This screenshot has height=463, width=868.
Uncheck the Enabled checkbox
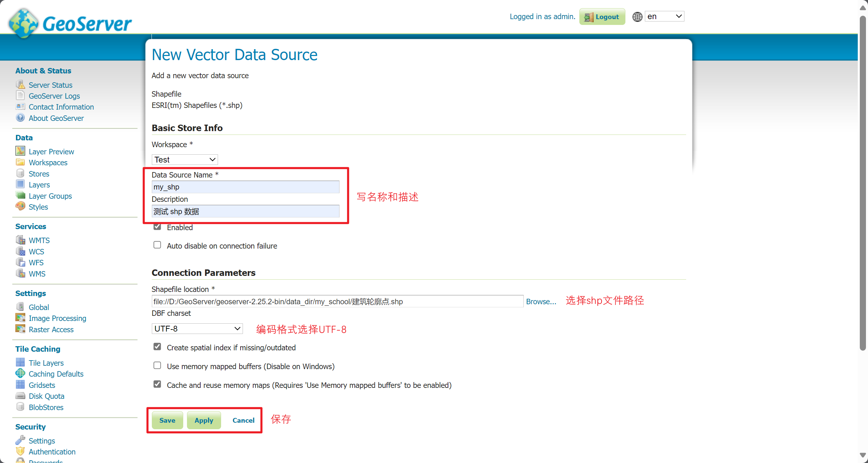157,227
